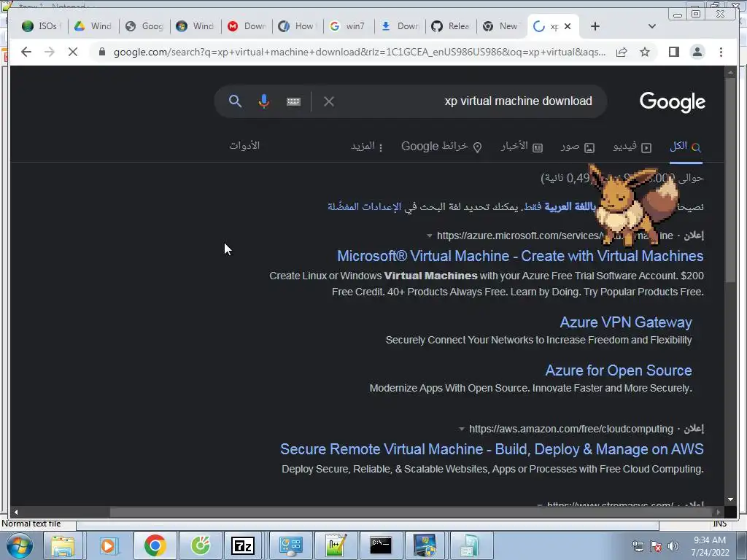747x560 pixels.
Task: Click the Chrome back arrow button
Action: click(x=26, y=52)
